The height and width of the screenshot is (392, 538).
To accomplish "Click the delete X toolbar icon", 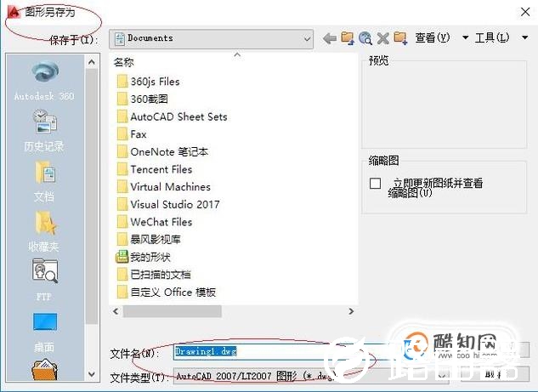I will 383,38.
